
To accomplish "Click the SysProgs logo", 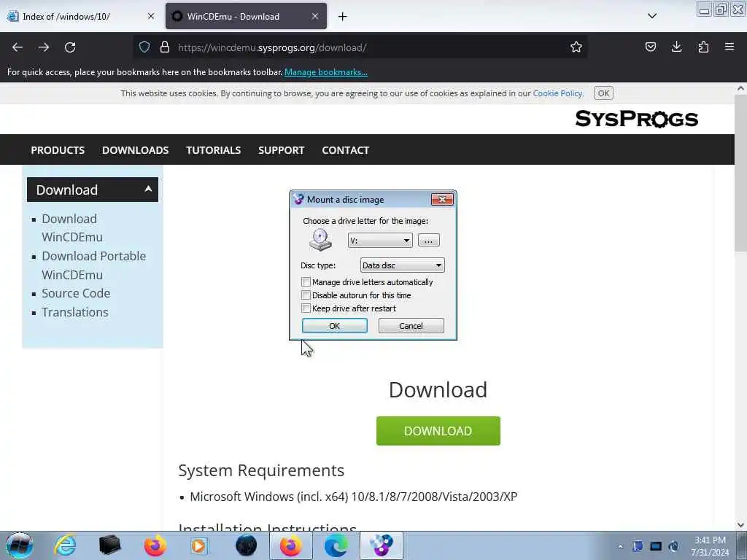I will click(636, 119).
